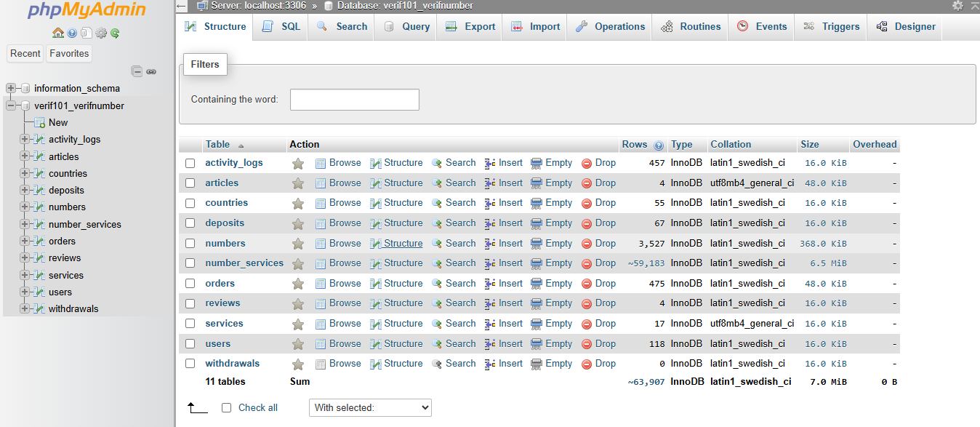The width and height of the screenshot is (980, 427).
Task: Expand the services node in sidebar tree
Action: pos(25,275)
